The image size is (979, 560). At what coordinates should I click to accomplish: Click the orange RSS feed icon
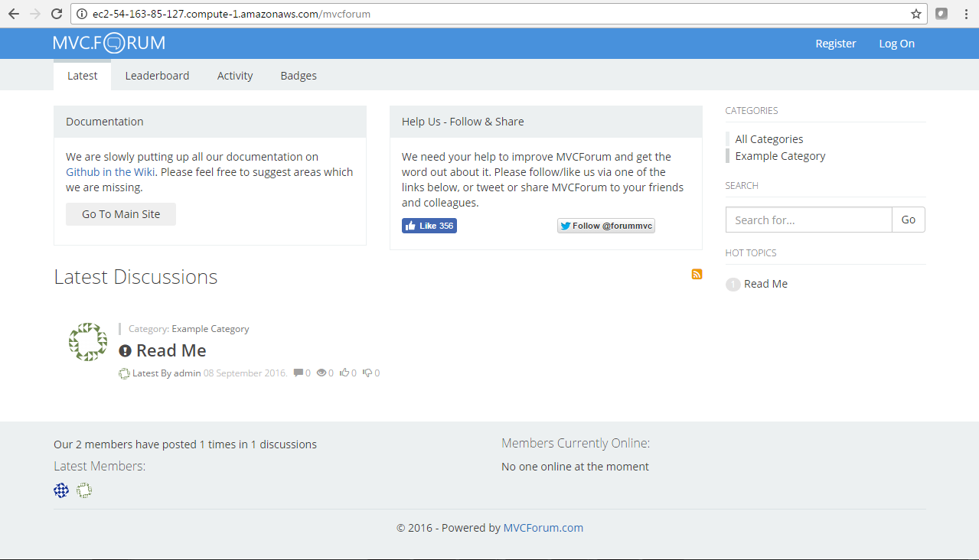click(697, 275)
